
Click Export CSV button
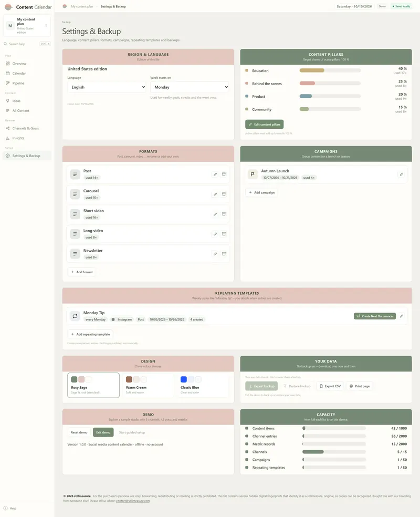coord(330,386)
